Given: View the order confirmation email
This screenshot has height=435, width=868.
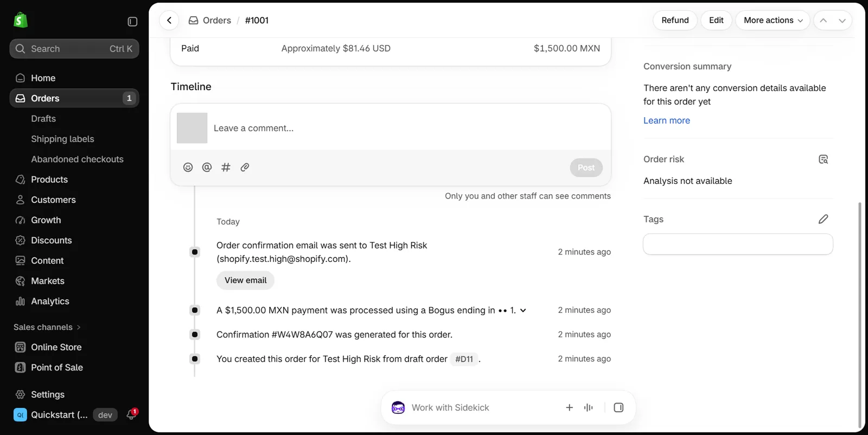Looking at the screenshot, I should [245, 280].
